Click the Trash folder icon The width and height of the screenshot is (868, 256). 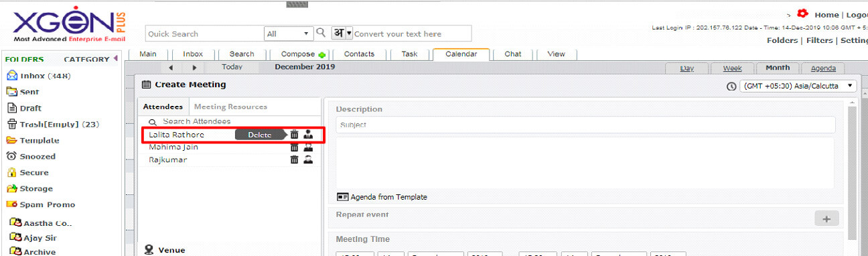click(12, 124)
